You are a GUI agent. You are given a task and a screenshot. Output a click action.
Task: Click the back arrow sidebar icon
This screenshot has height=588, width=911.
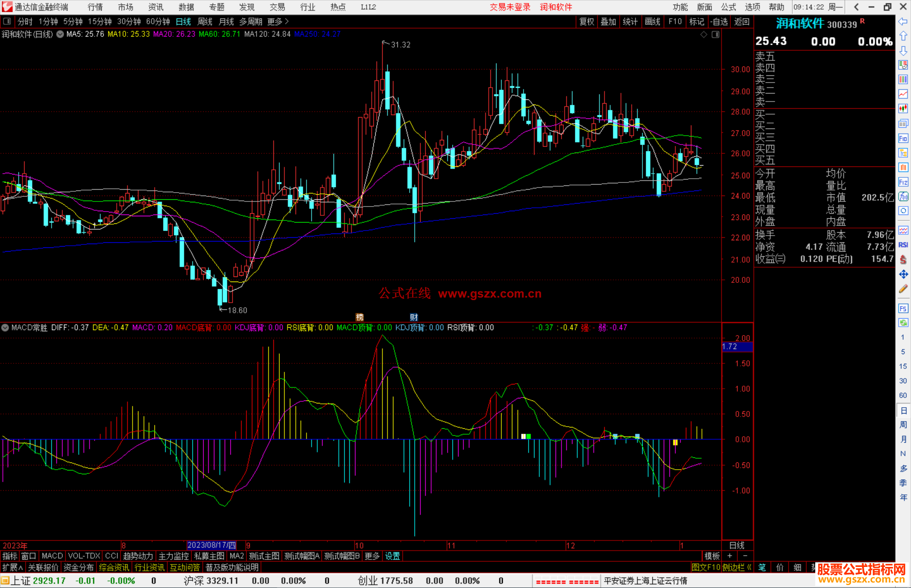pyautogui.click(x=903, y=21)
